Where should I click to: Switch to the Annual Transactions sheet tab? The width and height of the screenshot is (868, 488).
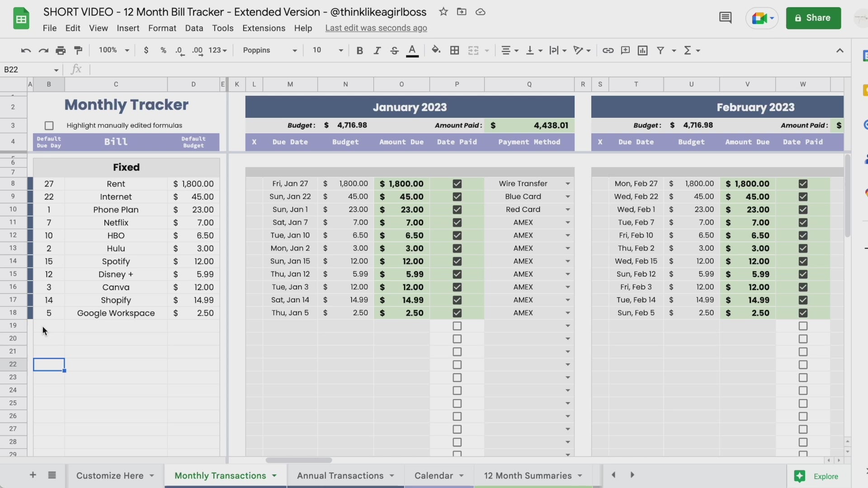coord(340,475)
